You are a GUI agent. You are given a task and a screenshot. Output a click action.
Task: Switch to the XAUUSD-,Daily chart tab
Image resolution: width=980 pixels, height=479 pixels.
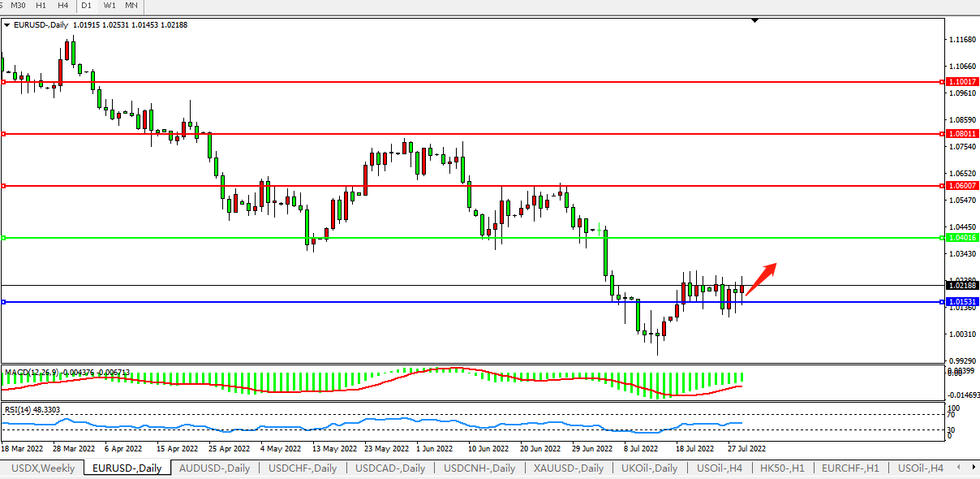(568, 468)
